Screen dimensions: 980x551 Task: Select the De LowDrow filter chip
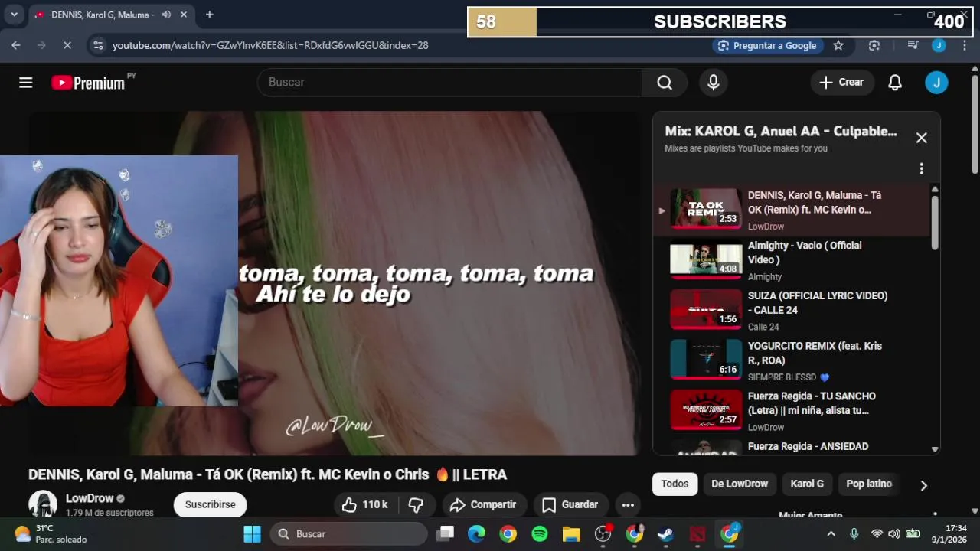[740, 484]
